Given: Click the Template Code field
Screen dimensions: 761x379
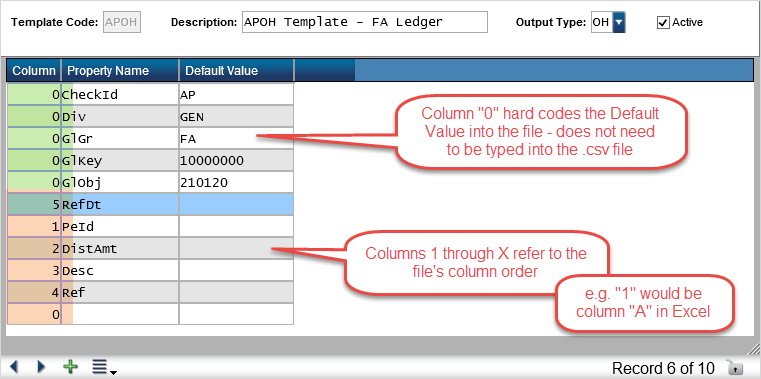Looking at the screenshot, I should (x=122, y=22).
